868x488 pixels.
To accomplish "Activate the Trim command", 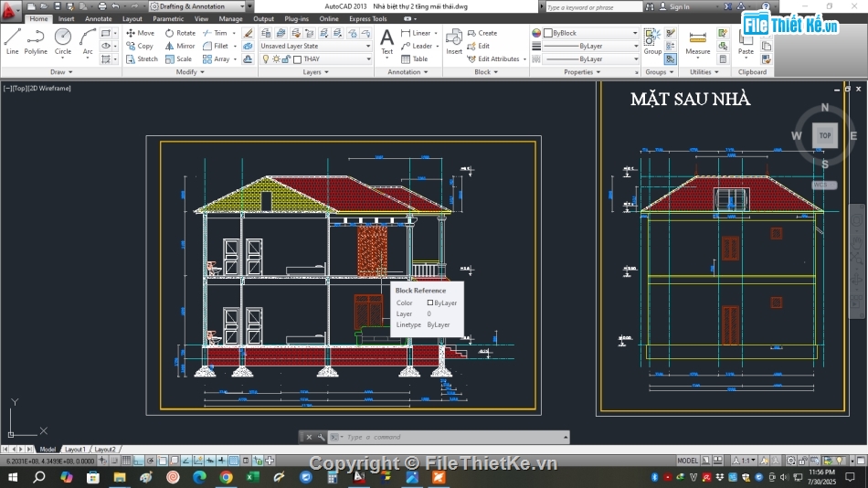I will click(x=215, y=33).
